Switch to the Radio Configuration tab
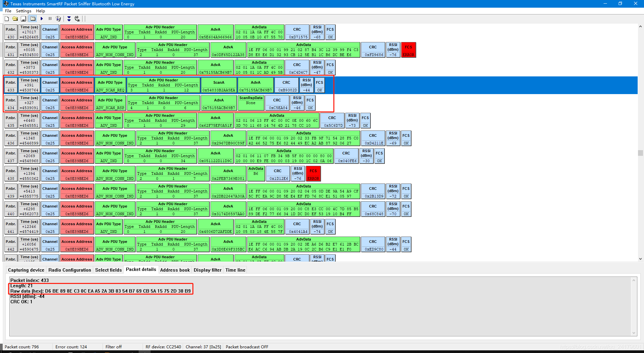 (69, 270)
